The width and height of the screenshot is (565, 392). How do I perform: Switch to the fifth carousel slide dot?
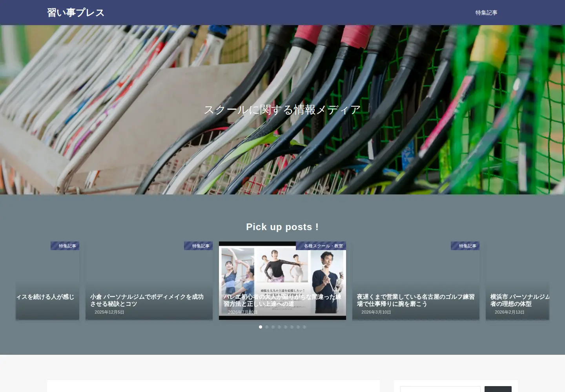click(286, 327)
